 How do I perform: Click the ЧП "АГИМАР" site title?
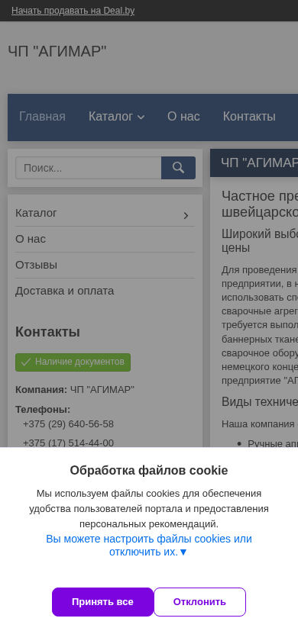(x=57, y=52)
